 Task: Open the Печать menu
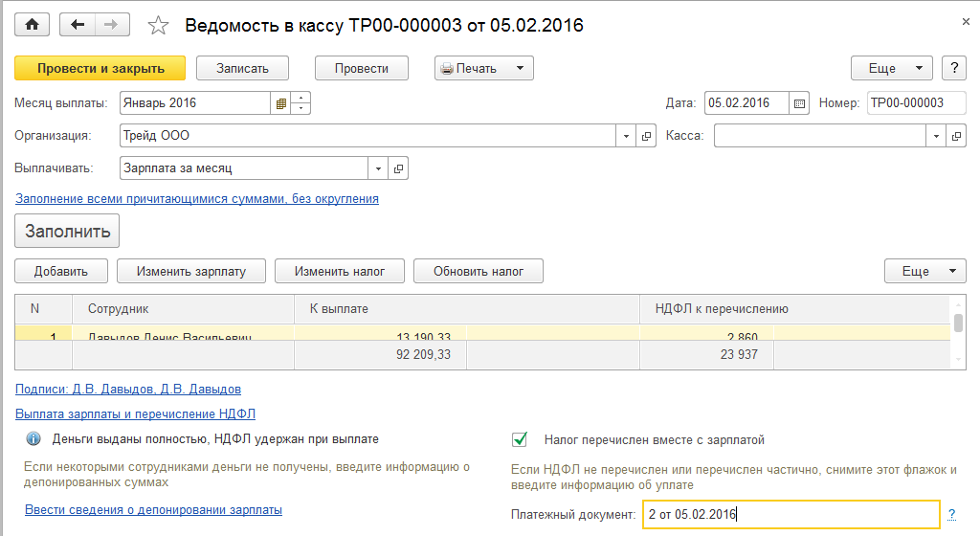click(x=484, y=68)
